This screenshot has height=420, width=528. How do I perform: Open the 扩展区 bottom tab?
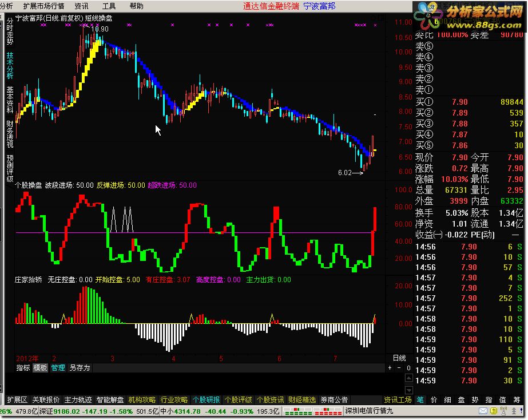point(17,400)
